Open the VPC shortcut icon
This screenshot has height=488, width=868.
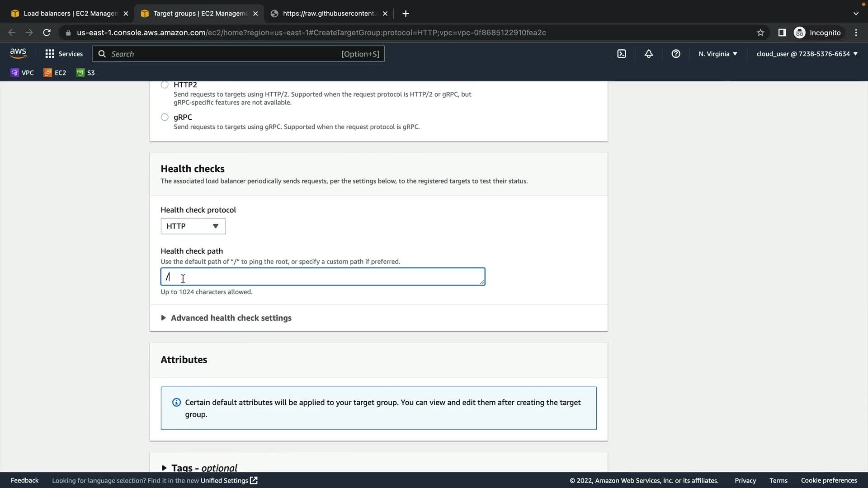22,73
